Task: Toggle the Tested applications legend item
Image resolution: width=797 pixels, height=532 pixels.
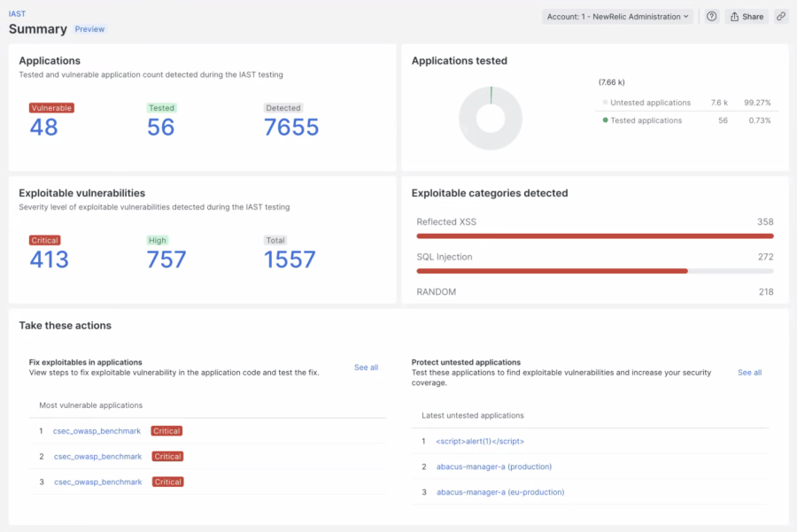Action: click(x=646, y=120)
